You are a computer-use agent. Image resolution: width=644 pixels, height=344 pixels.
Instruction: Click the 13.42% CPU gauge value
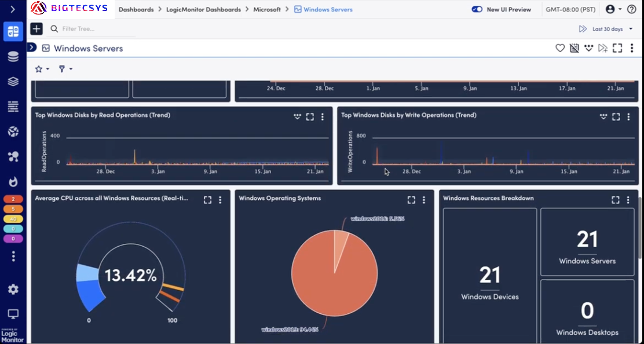coord(131,276)
